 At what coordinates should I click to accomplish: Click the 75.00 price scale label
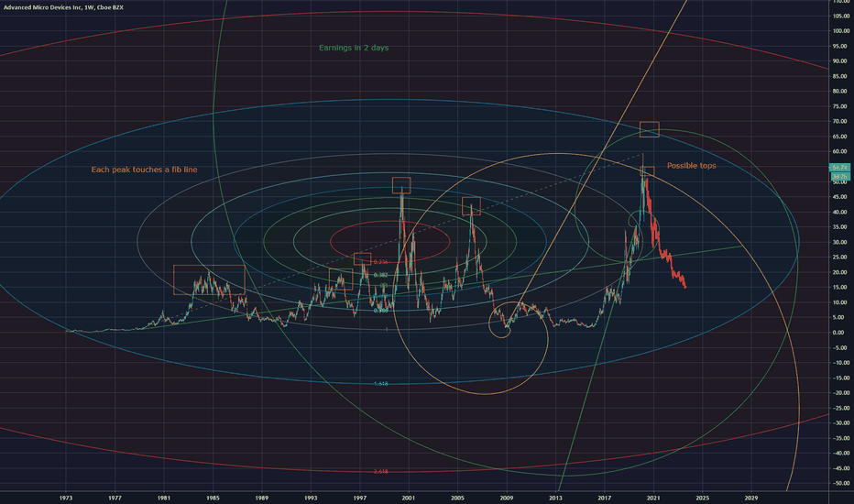pyautogui.click(x=841, y=106)
